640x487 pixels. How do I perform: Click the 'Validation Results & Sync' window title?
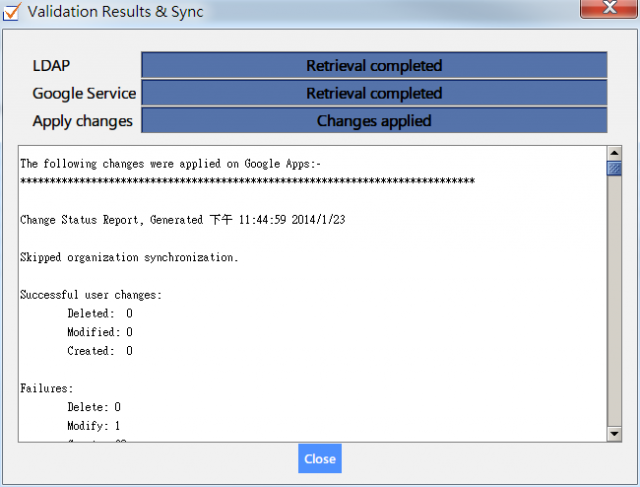[115, 11]
